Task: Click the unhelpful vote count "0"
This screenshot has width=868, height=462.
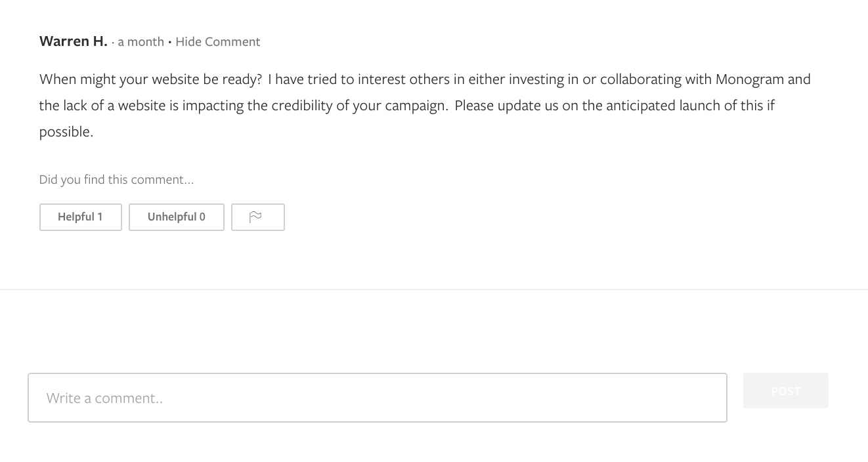Action: (x=202, y=217)
